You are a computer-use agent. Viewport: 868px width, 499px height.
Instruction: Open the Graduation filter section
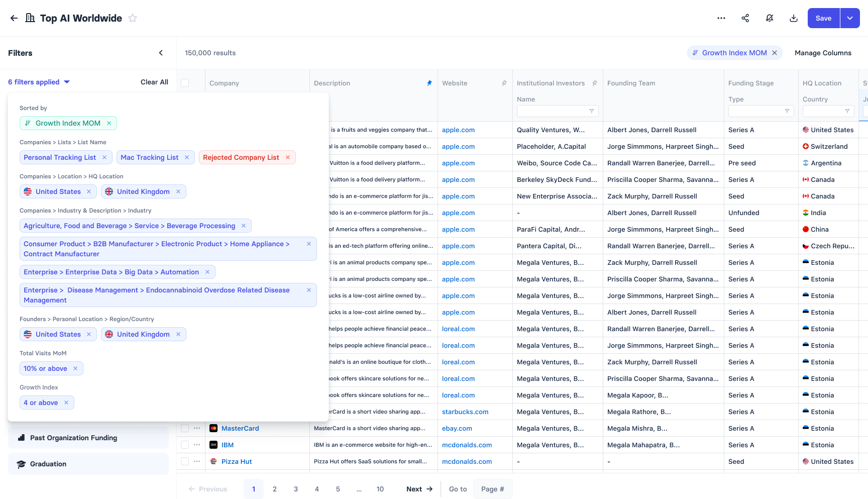point(88,464)
